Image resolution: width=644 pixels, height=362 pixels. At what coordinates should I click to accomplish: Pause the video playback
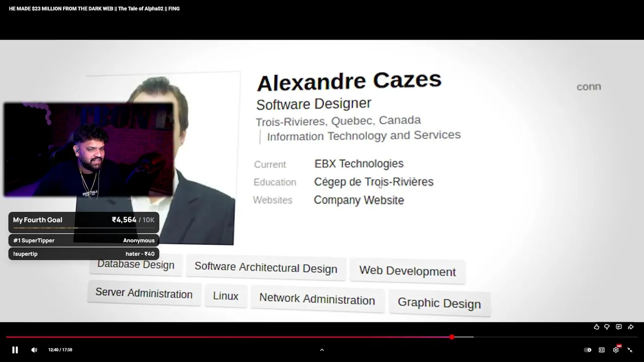click(15, 350)
